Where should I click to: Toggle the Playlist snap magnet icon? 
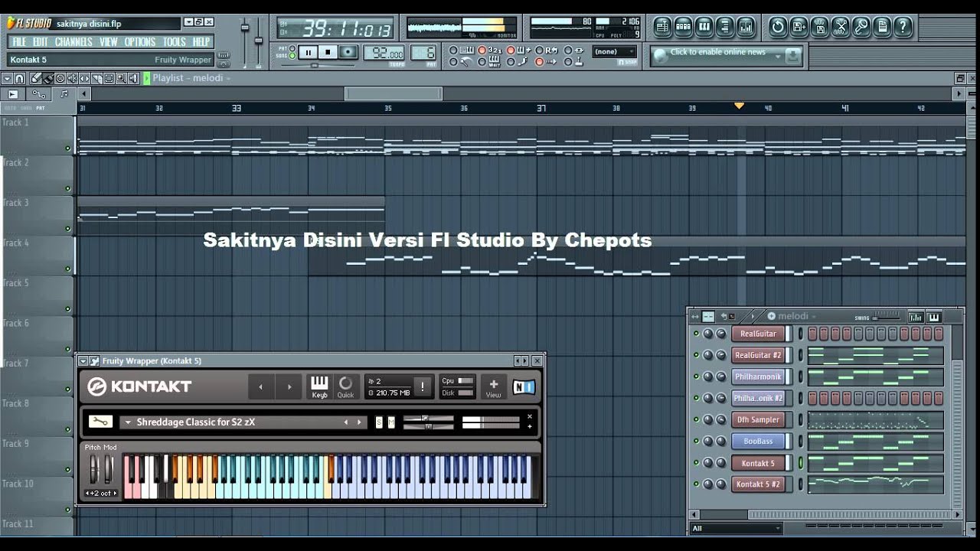tap(19, 78)
